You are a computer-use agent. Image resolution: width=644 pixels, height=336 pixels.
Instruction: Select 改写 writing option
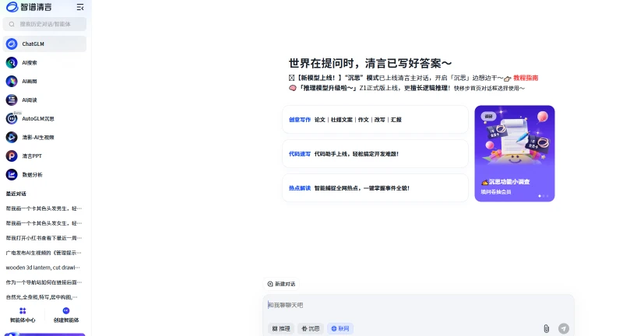(380, 120)
